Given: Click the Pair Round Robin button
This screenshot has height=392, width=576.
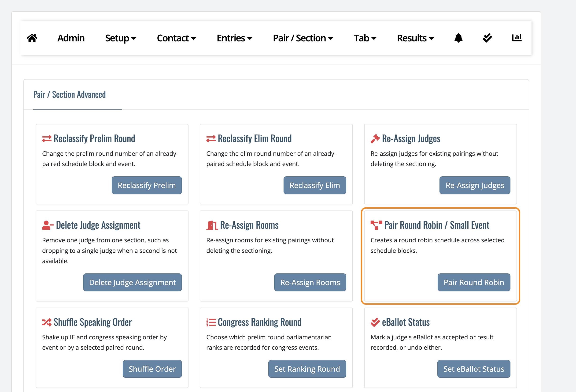Looking at the screenshot, I should 474,282.
